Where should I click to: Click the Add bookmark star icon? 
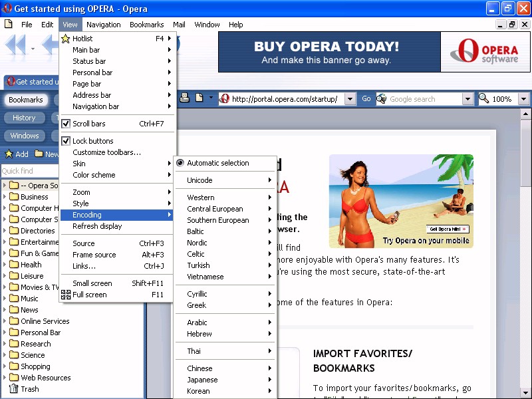pyautogui.click(x=9, y=154)
